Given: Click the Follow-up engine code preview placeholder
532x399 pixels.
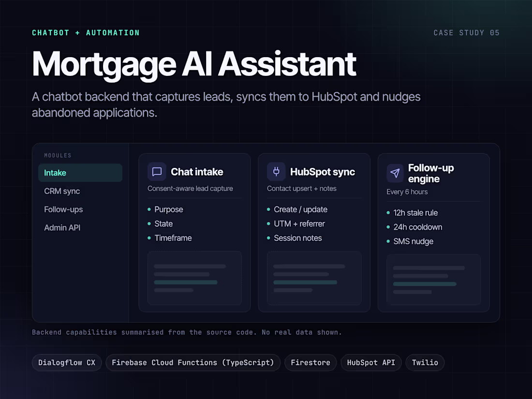Looking at the screenshot, I should point(434,280).
